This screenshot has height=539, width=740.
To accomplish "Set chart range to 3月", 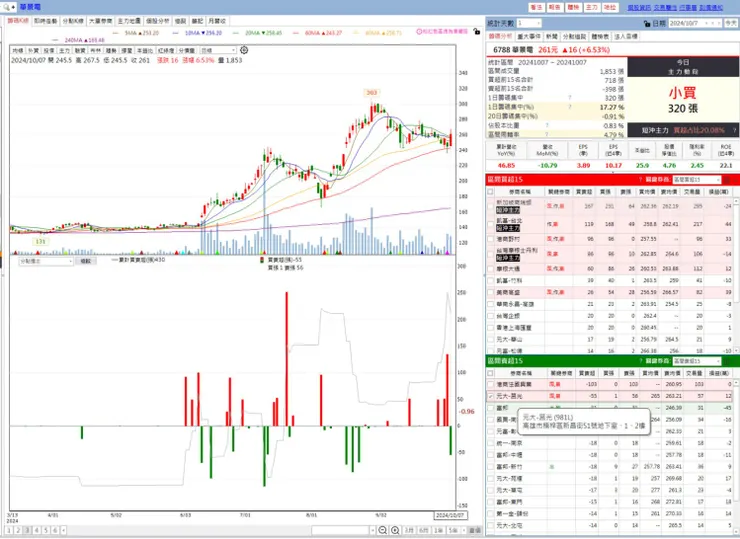I will coord(409,531).
